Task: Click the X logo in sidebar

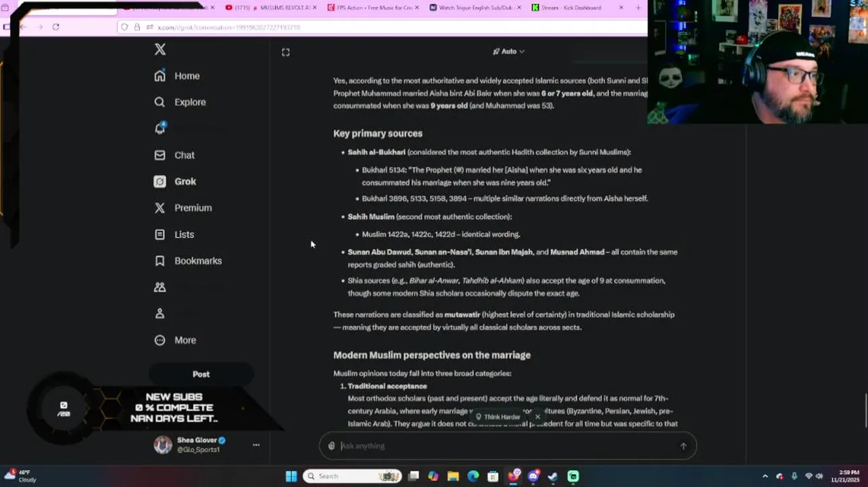Action: pos(160,49)
